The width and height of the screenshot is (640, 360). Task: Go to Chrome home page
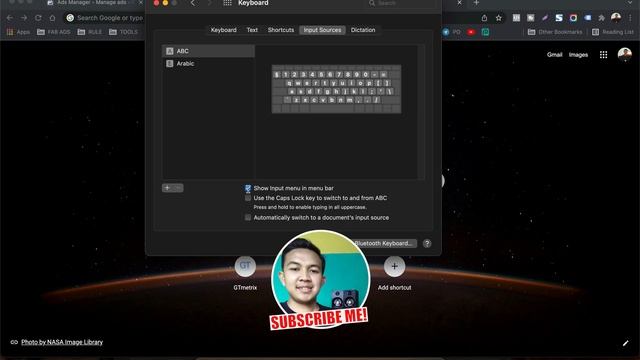[52, 18]
